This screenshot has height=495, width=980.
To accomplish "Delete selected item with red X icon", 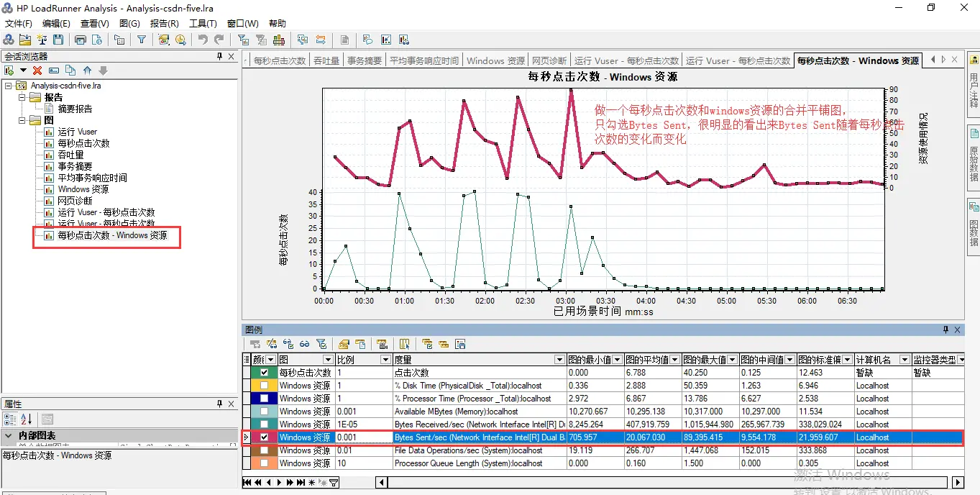I will (x=37, y=71).
